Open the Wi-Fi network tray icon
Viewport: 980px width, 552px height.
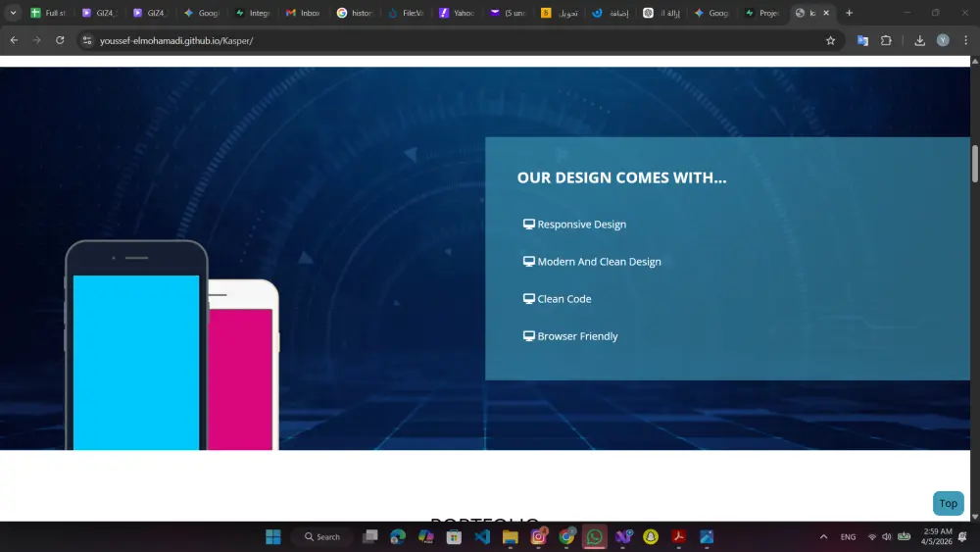872,537
